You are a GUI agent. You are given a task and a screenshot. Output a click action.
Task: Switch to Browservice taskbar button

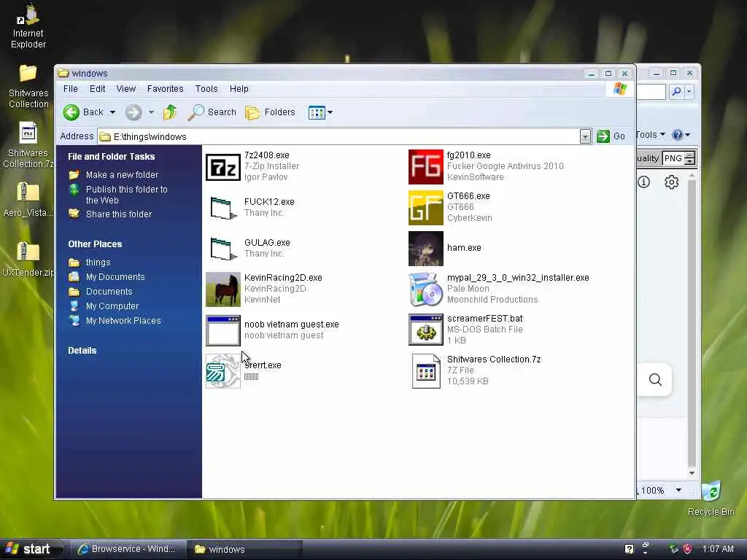[128, 549]
